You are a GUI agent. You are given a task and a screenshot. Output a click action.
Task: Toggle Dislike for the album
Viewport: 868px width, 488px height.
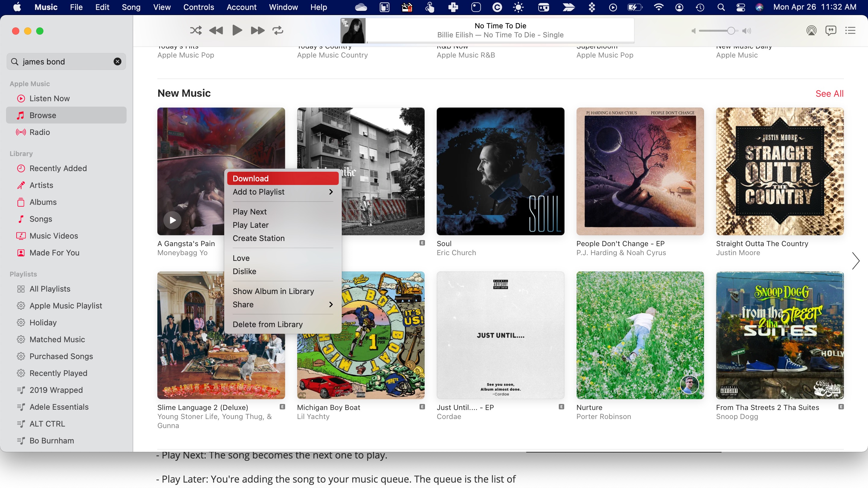pos(244,271)
